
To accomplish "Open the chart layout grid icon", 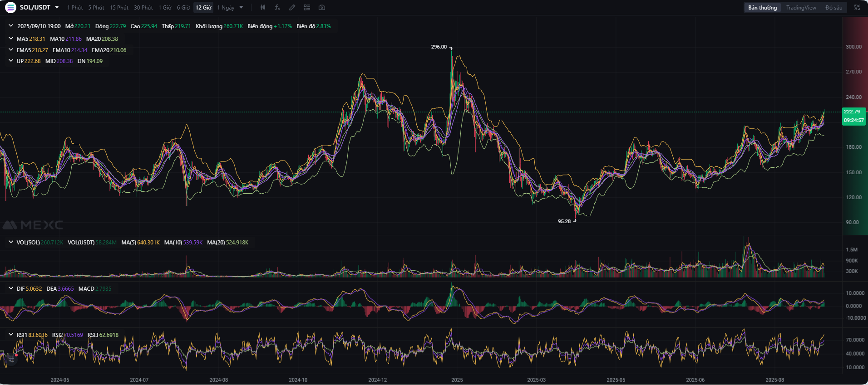I will click(307, 7).
